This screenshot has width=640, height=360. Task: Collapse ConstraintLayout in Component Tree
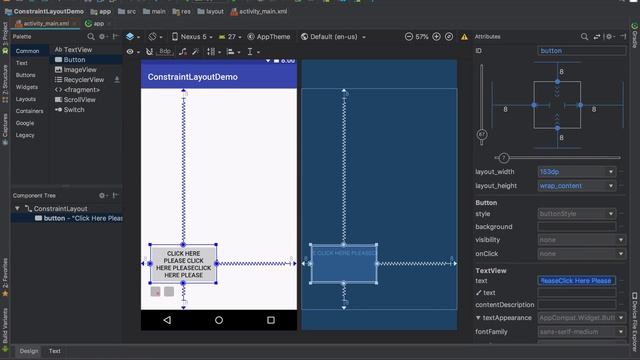pos(17,209)
